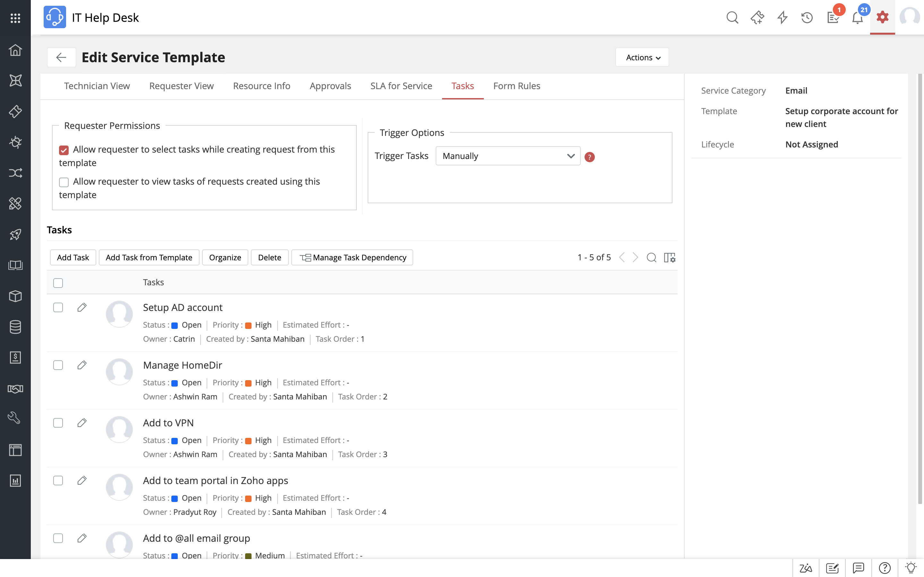The image size is (924, 577).
Task: Uncheck allow requester to select tasks
Action: 64,150
